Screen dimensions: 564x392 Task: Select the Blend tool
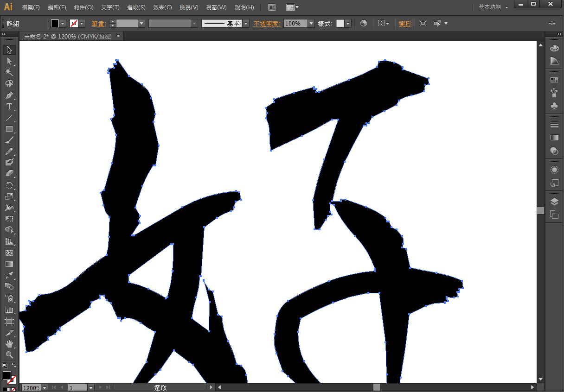point(9,287)
